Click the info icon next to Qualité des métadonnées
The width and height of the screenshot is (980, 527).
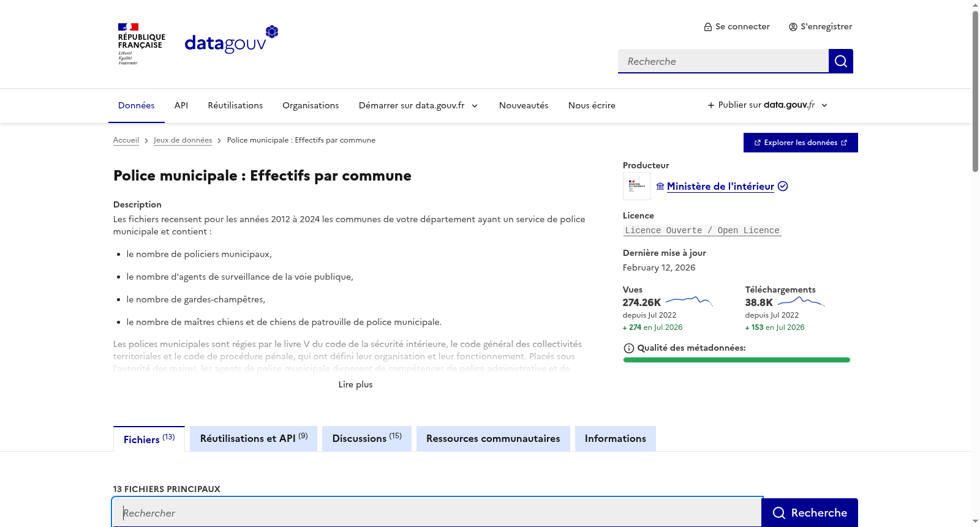point(628,348)
